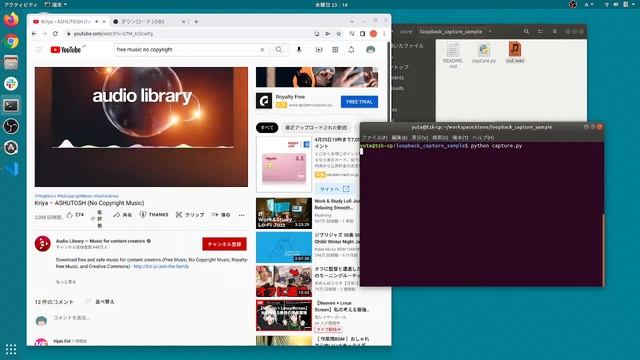
Task: Open Visual Studio Code from the dock
Action: [x=11, y=169]
